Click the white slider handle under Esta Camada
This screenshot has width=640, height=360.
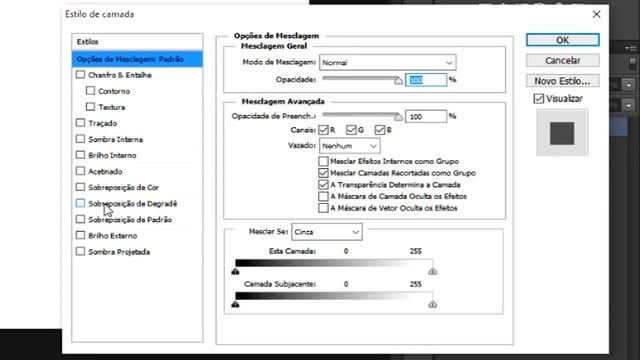pyautogui.click(x=433, y=271)
